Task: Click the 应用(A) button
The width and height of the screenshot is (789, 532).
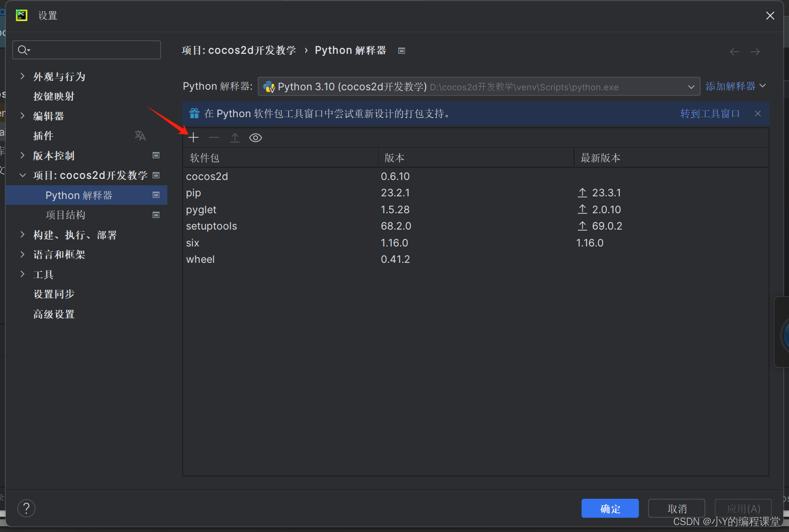Action: pyautogui.click(x=744, y=509)
